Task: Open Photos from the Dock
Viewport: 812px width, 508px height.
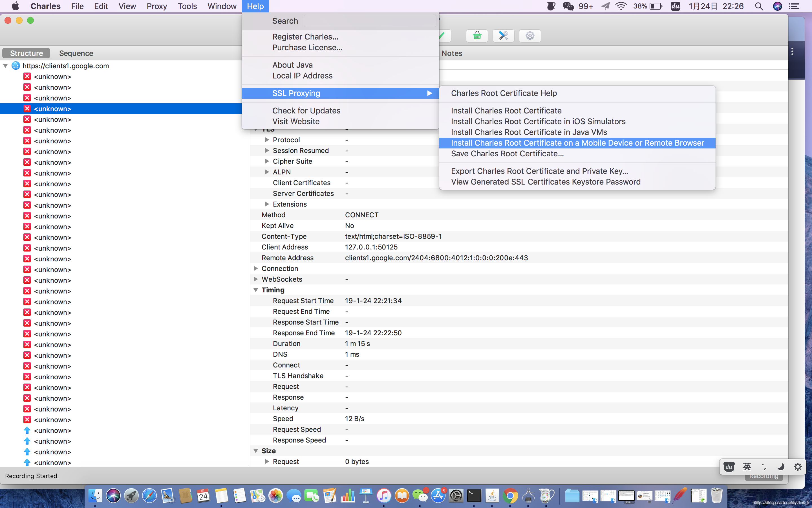Action: [x=275, y=496]
